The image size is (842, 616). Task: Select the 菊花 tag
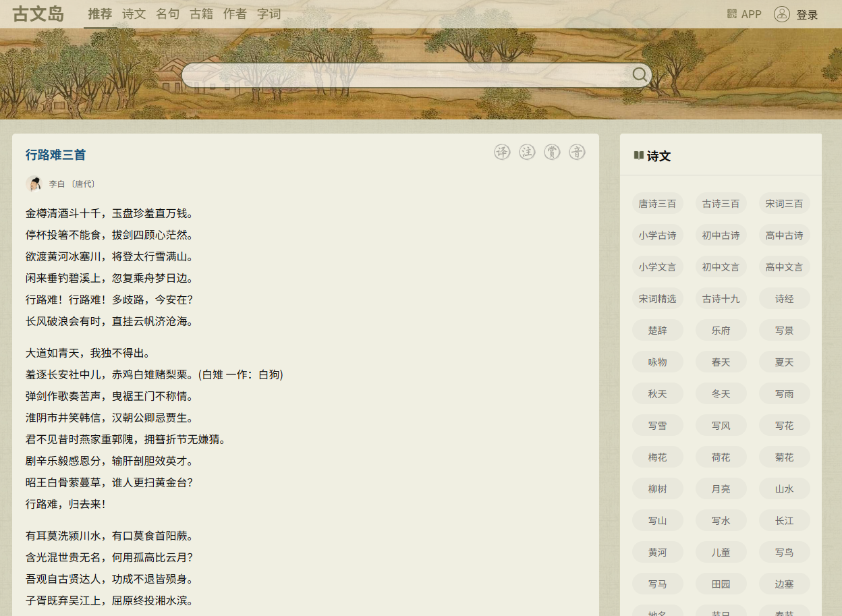[x=785, y=457]
